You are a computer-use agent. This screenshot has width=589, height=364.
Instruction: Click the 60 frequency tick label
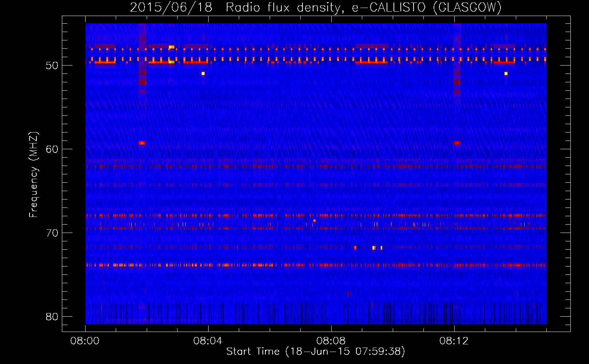pyautogui.click(x=52, y=149)
